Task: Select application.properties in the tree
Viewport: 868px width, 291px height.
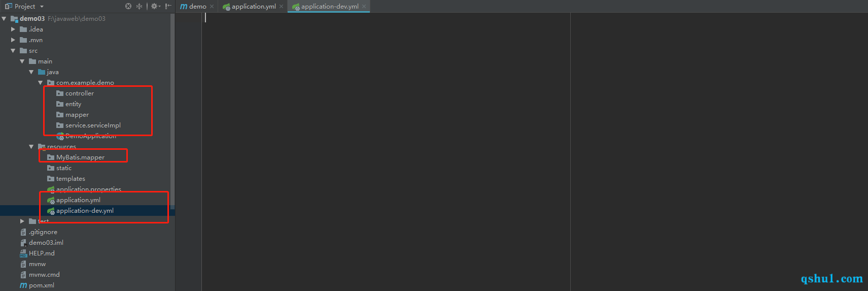Action: [89, 189]
